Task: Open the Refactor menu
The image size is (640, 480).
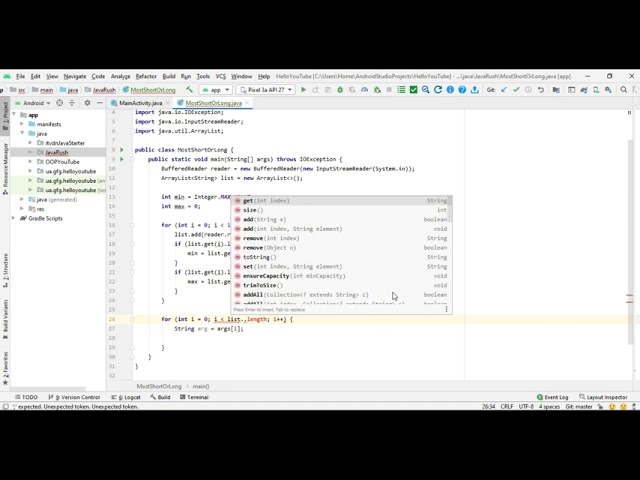Action: [146, 76]
